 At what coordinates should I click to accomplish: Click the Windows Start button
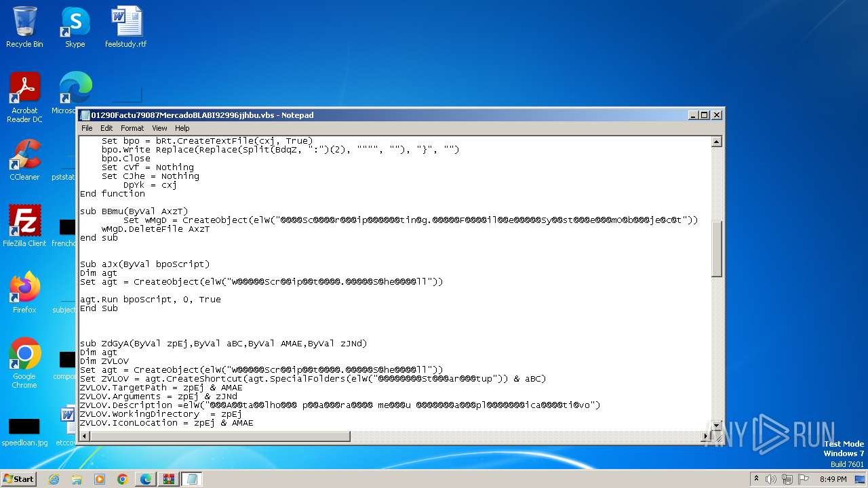click(18, 479)
